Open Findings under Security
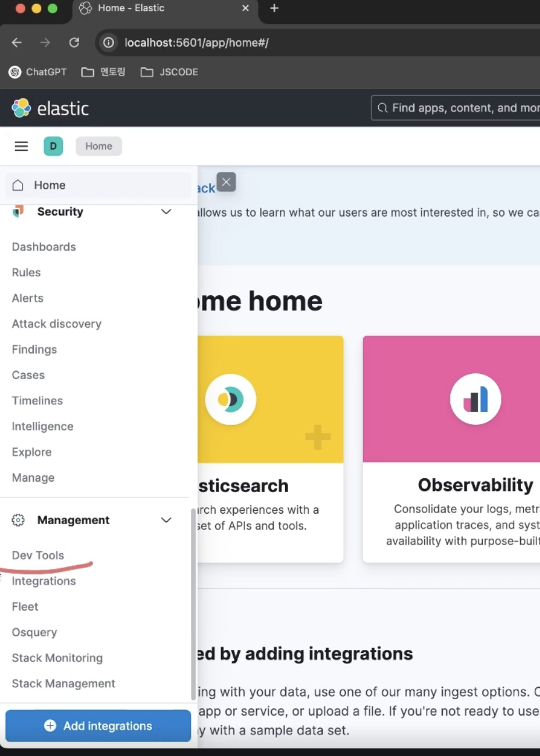540x756 pixels. tap(34, 349)
